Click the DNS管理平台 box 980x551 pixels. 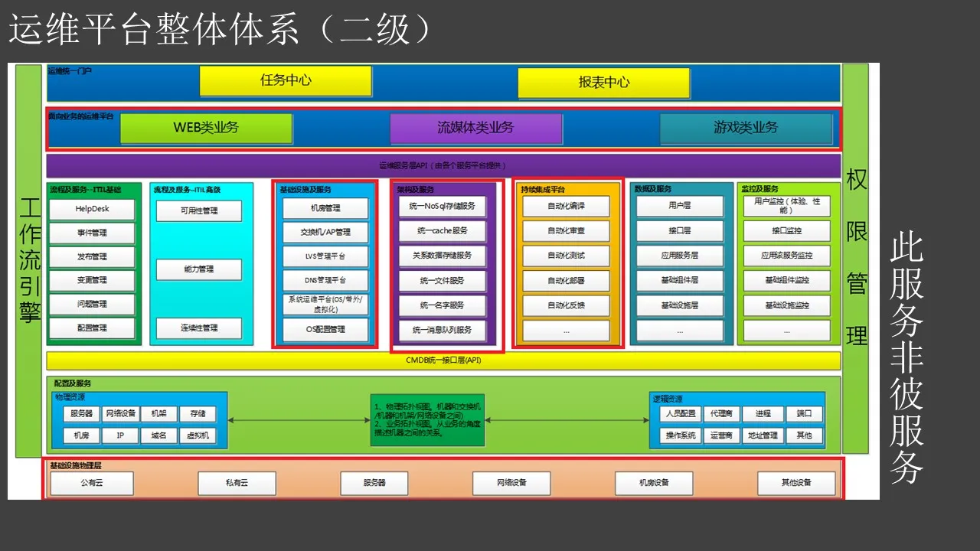[325, 280]
